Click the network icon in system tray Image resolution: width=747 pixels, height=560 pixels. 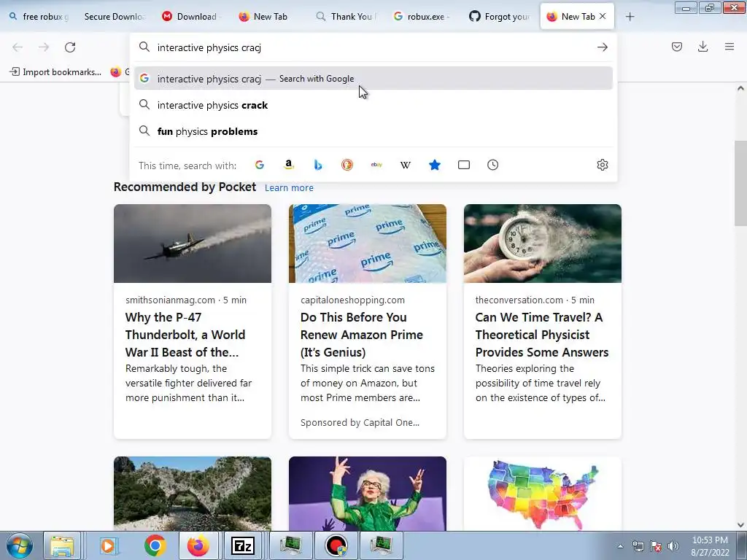(x=638, y=546)
